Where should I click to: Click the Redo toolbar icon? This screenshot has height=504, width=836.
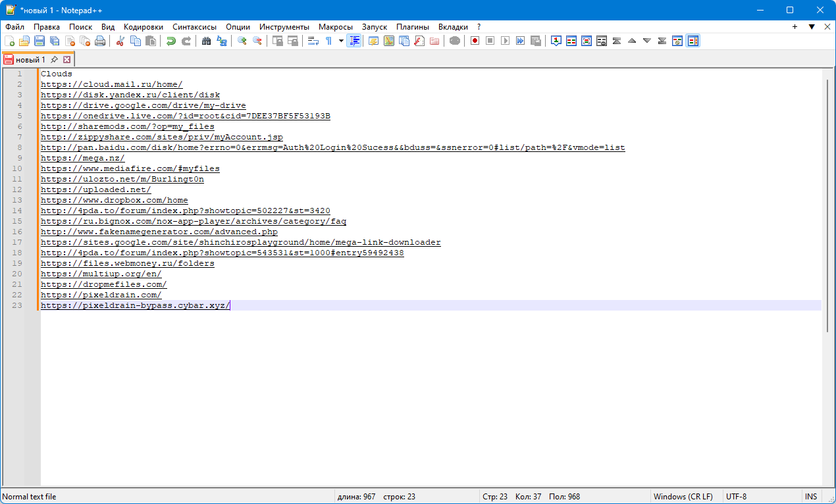point(186,41)
